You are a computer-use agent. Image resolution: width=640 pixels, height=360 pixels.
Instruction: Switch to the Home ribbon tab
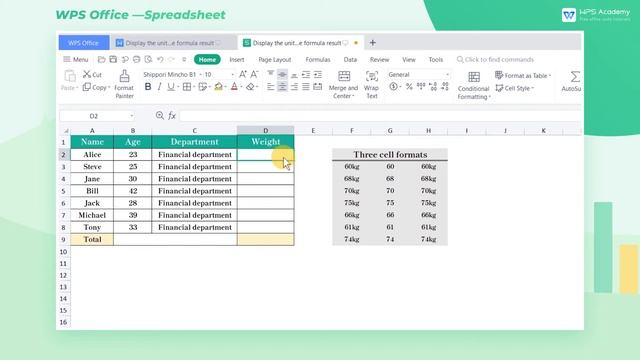click(x=207, y=60)
